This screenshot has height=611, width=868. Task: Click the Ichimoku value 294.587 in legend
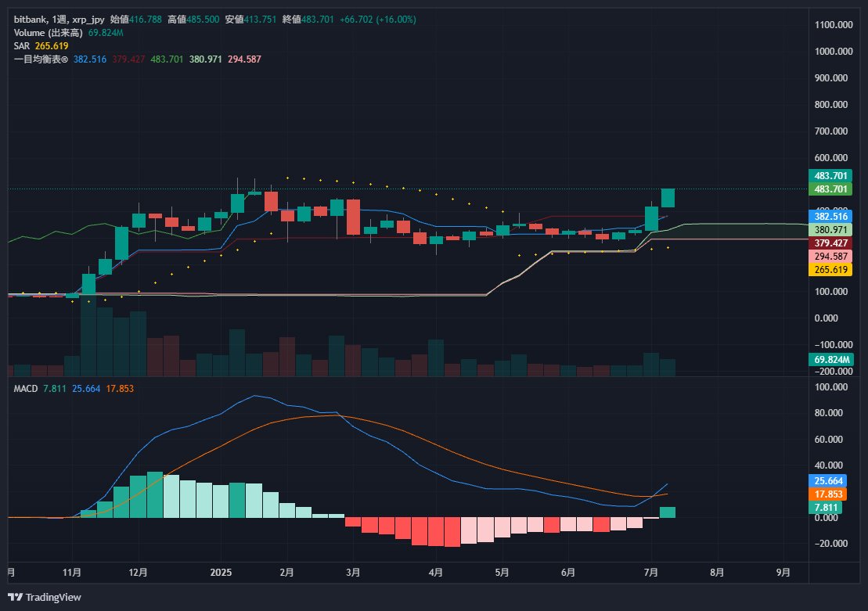click(x=244, y=59)
